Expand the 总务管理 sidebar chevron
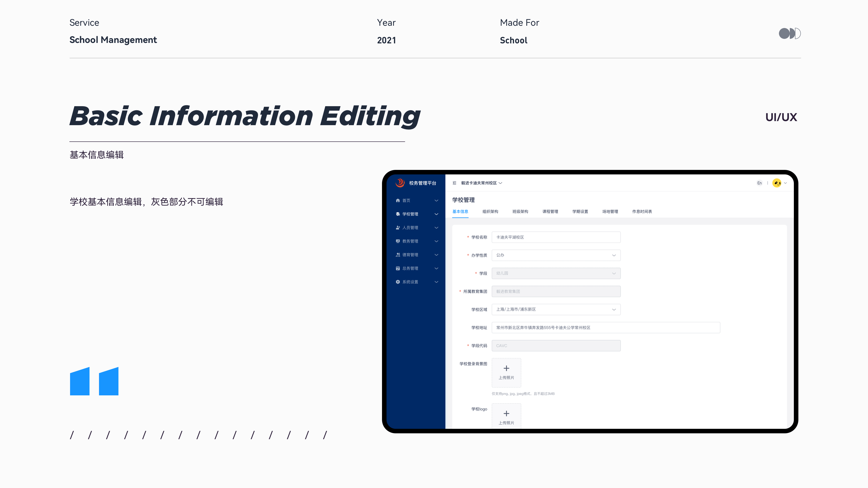The height and width of the screenshot is (488, 868). click(x=436, y=268)
